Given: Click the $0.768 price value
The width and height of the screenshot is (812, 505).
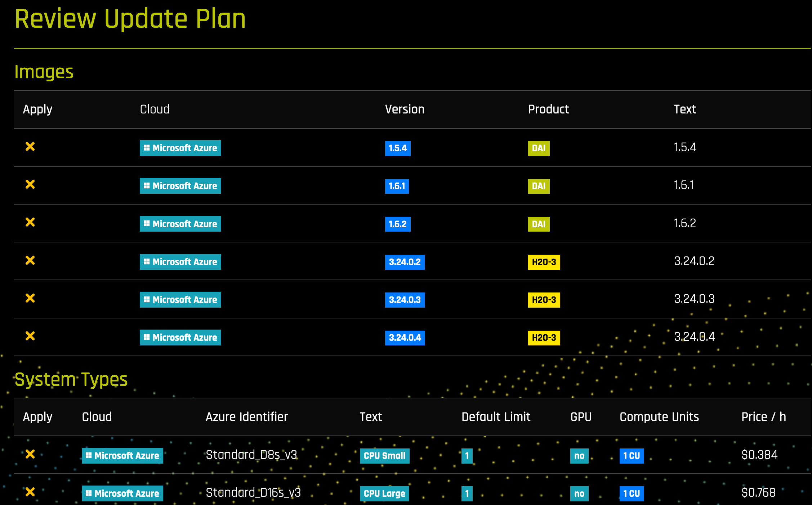Looking at the screenshot, I should [758, 493].
